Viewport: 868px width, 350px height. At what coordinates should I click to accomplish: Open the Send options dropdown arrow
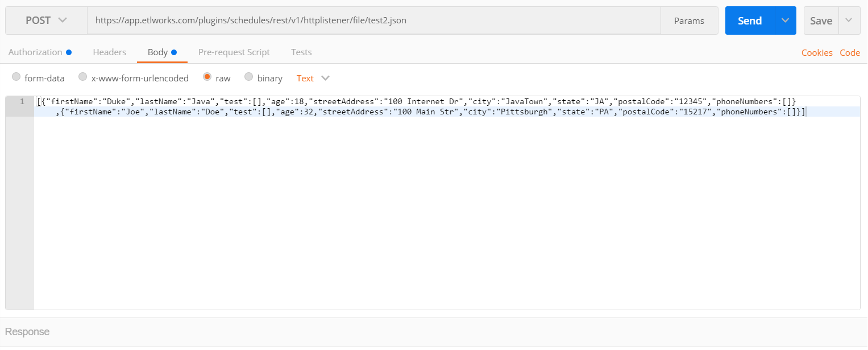(785, 20)
